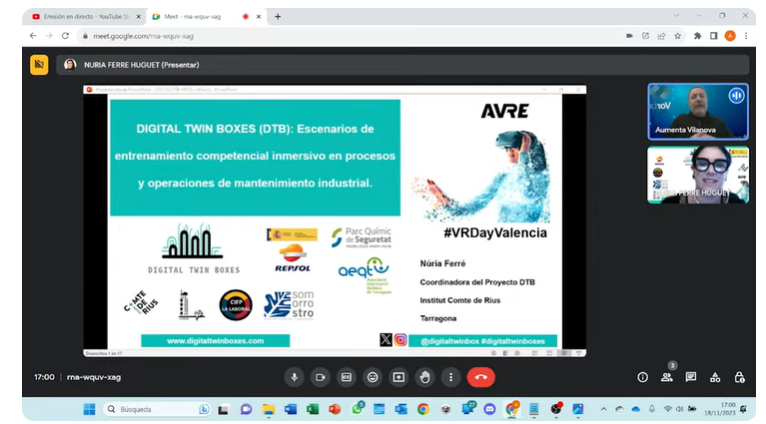Open the meeting details info icon
766x424 pixels.
point(642,377)
